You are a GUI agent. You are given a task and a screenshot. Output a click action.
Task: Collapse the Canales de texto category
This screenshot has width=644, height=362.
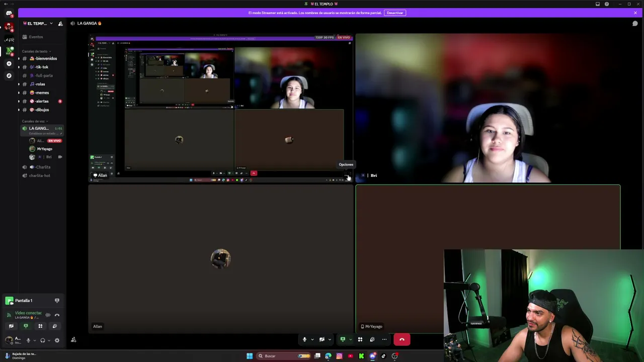(x=36, y=51)
